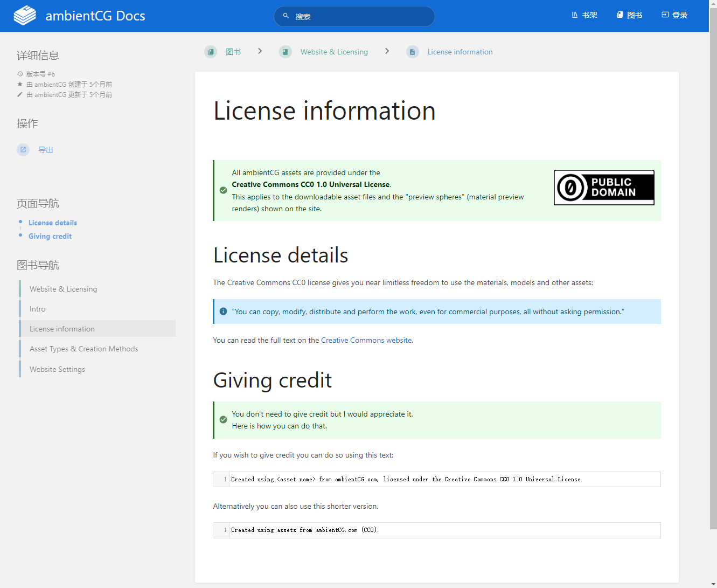Click the Giving credit section heading
Image resolution: width=717 pixels, height=588 pixels.
(x=273, y=381)
